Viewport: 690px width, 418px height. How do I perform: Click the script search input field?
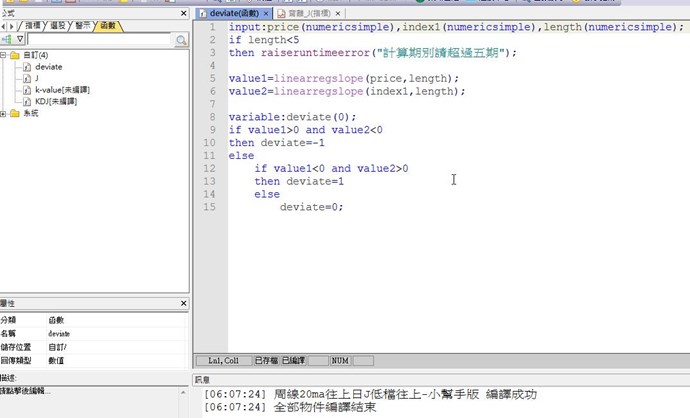98,40
